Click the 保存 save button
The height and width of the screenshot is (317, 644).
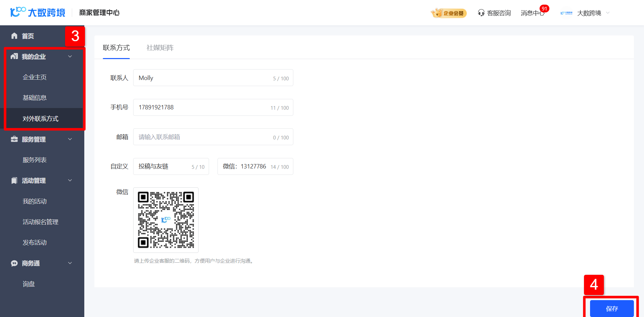[x=612, y=309]
